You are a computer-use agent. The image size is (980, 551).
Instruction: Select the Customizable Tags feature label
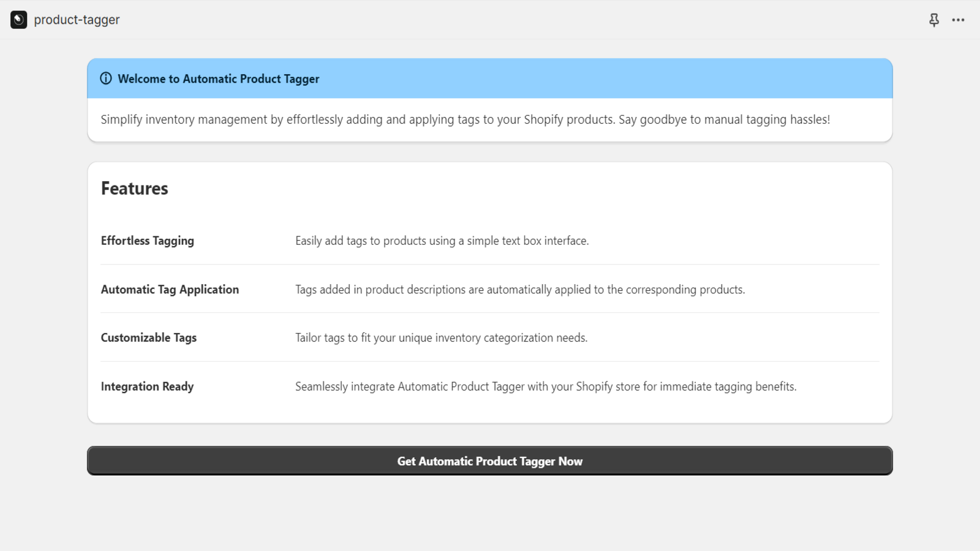click(x=148, y=337)
